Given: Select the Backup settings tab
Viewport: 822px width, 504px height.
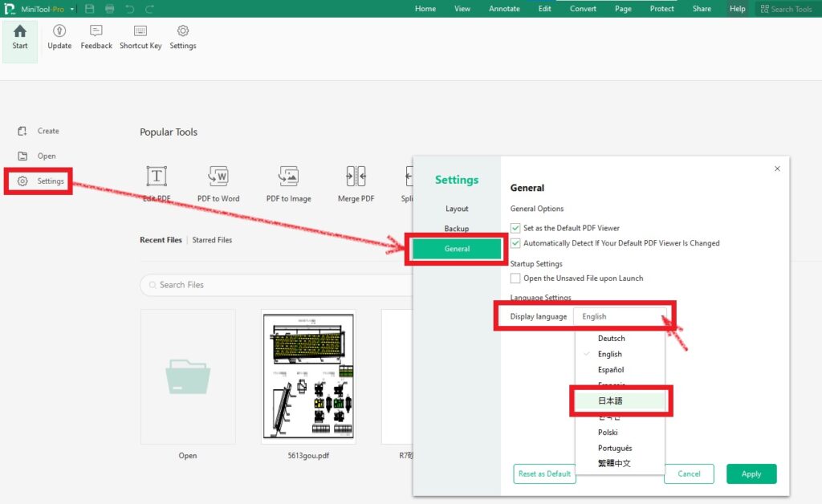Looking at the screenshot, I should point(457,229).
